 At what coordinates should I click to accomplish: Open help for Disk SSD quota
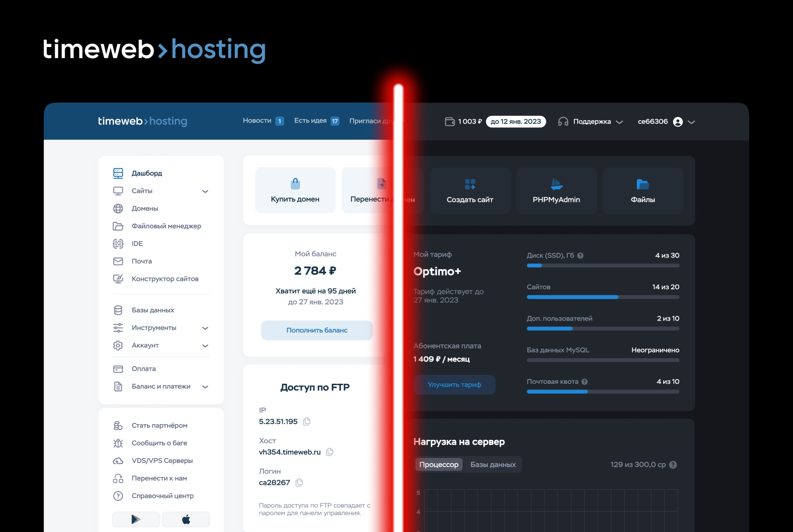pos(580,256)
